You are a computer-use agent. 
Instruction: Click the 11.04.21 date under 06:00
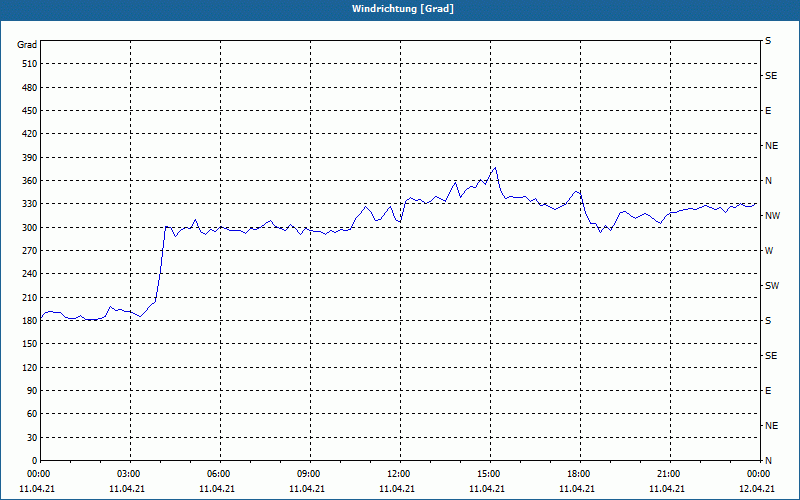coord(217,489)
